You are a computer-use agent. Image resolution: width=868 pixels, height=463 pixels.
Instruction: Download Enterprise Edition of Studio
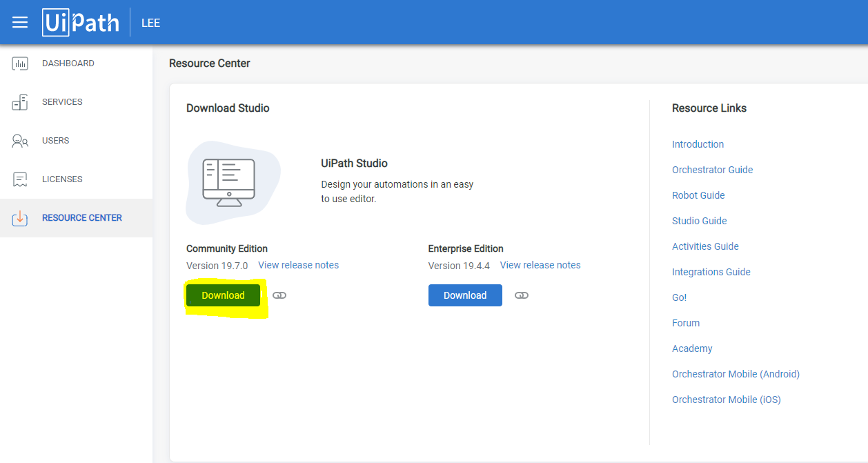pos(465,295)
